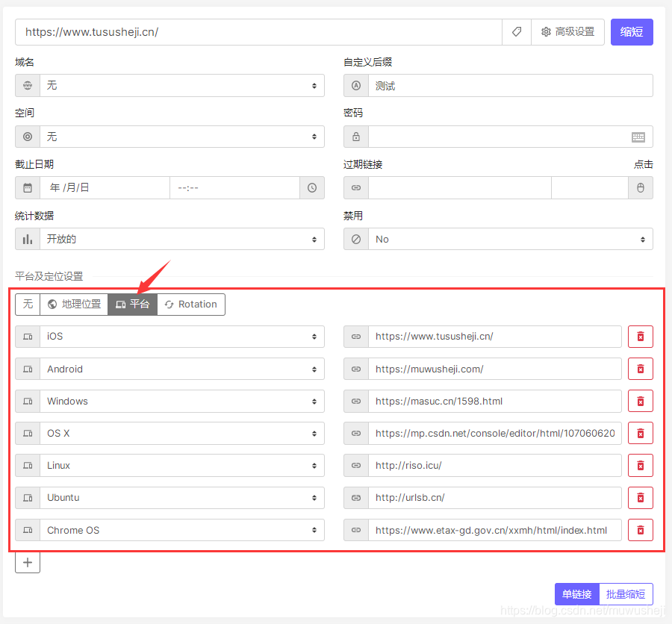Click the link icon in the 过期链接 field
Image resolution: width=672 pixels, height=624 pixels.
[x=356, y=187]
